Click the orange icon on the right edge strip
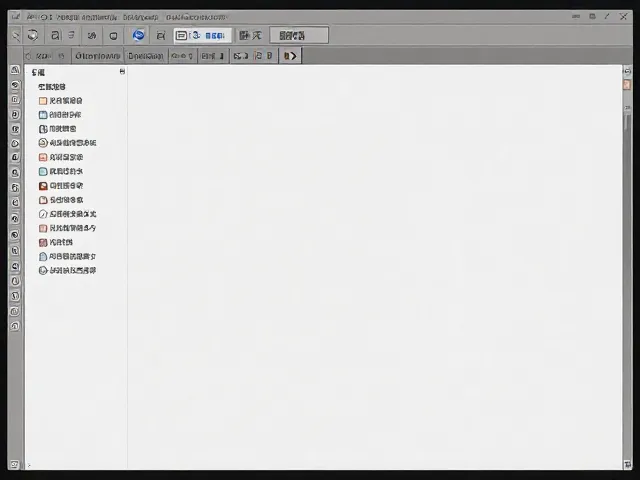 [627, 85]
